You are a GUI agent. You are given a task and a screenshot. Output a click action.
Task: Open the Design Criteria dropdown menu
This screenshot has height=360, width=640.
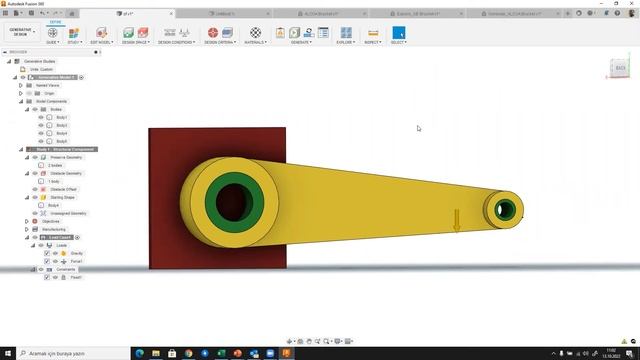pos(220,42)
